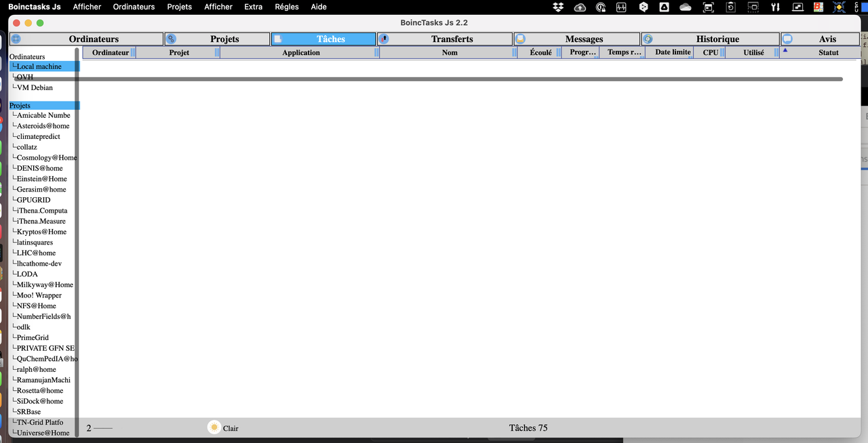The height and width of the screenshot is (443, 868).
Task: Select VM Debian in the sidebar
Action: (35, 87)
